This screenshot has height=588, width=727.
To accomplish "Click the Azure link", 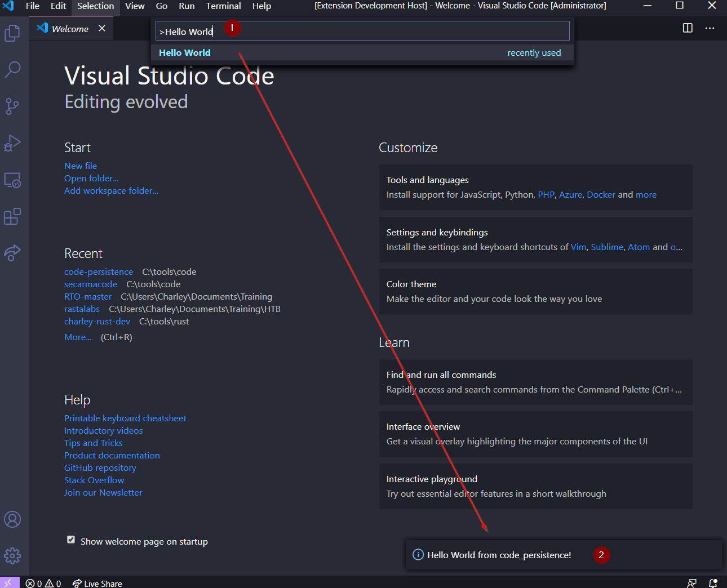I will (570, 195).
